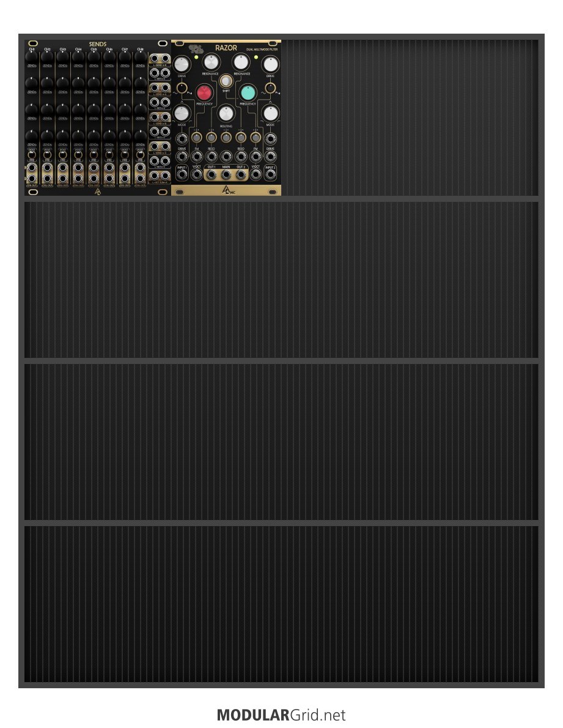Click the OUT 1 jack on Razor
This screenshot has height=728, width=563.
tap(211, 174)
